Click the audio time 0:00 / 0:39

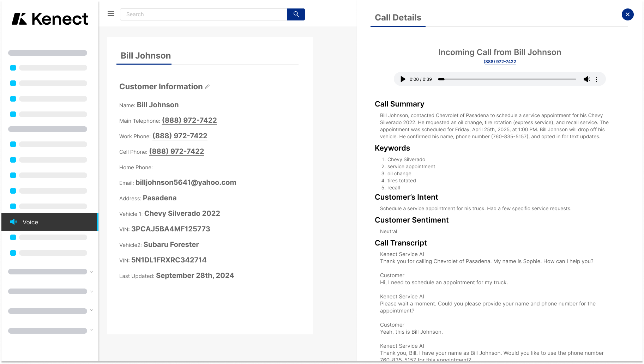[x=421, y=79]
